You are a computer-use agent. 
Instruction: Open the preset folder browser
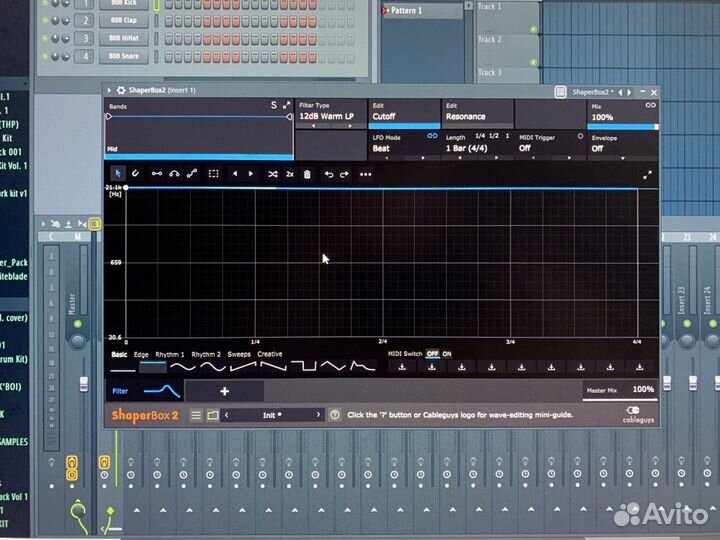tap(213, 416)
